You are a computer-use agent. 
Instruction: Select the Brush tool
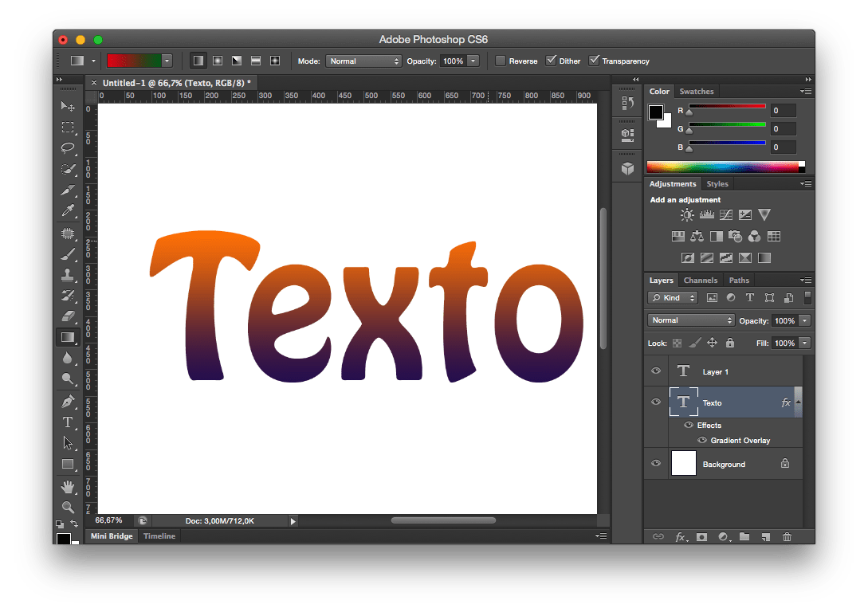68,254
